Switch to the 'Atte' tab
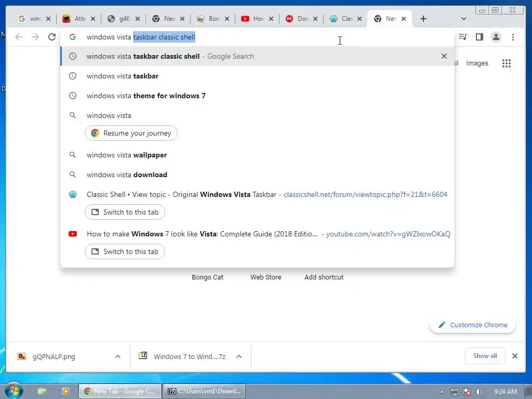 [75, 19]
